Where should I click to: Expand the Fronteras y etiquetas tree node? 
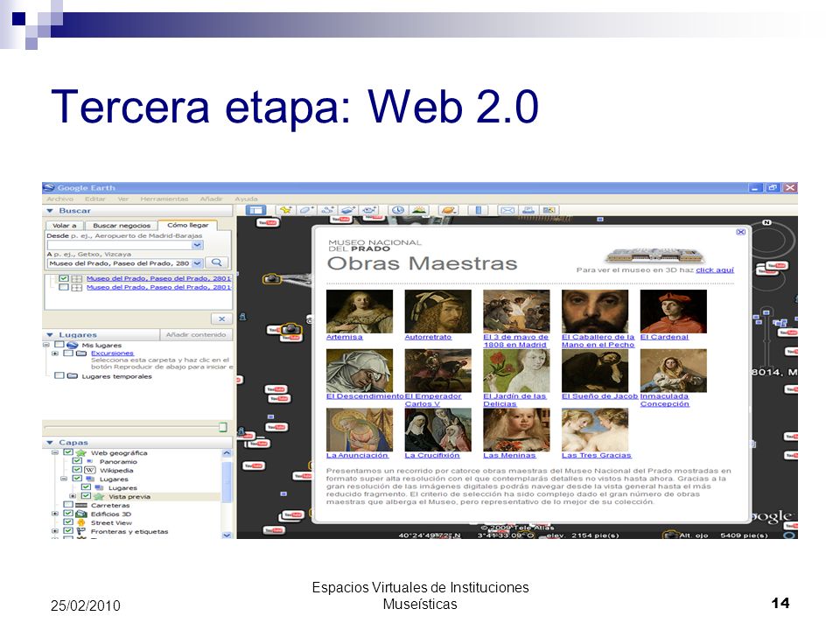tap(54, 531)
